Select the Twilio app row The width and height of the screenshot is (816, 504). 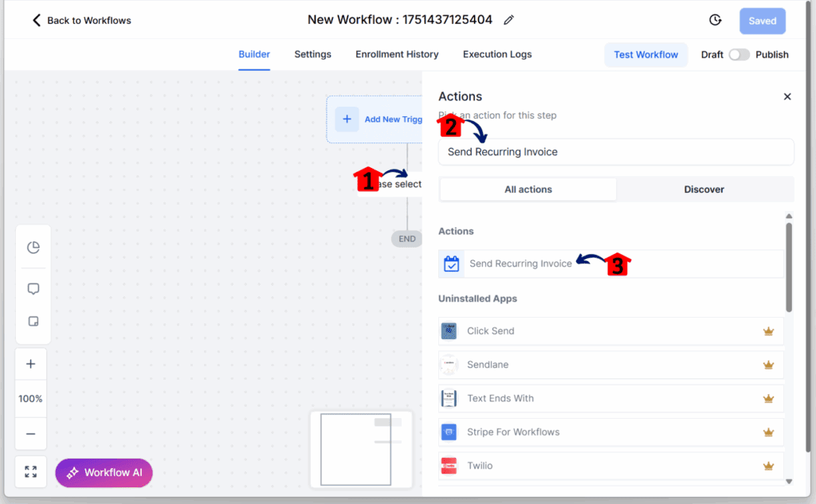pos(611,466)
